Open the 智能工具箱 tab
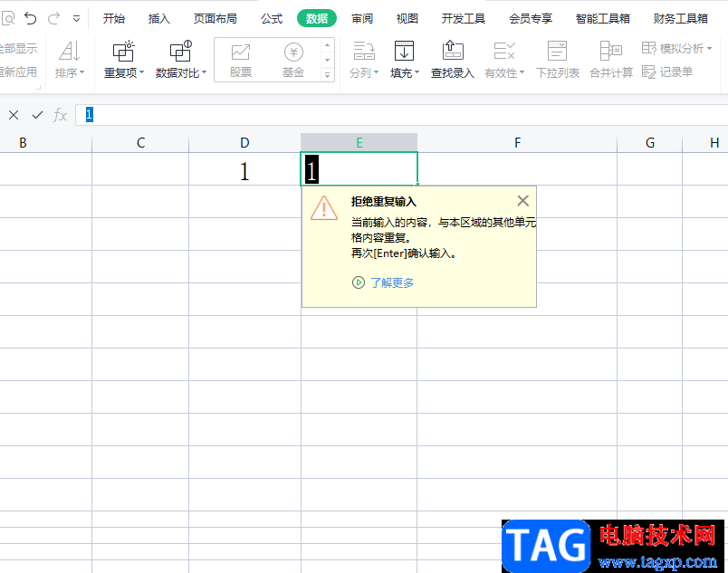The width and height of the screenshot is (728, 573). click(603, 19)
